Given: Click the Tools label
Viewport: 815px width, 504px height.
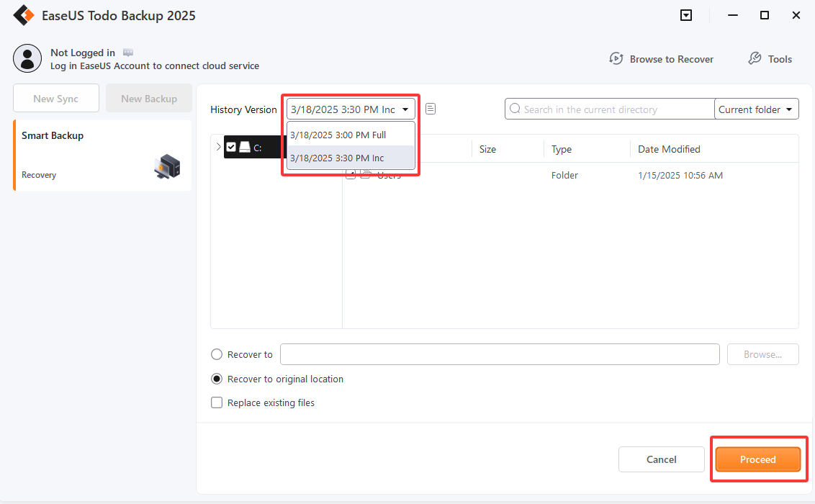Looking at the screenshot, I should click(x=780, y=59).
